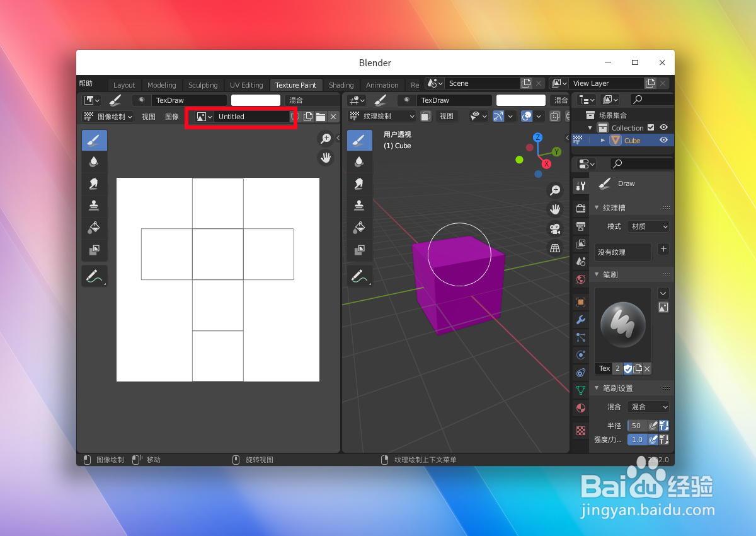This screenshot has width=756, height=536.
Task: Toggle Collection visibility eye icon
Action: 663,127
